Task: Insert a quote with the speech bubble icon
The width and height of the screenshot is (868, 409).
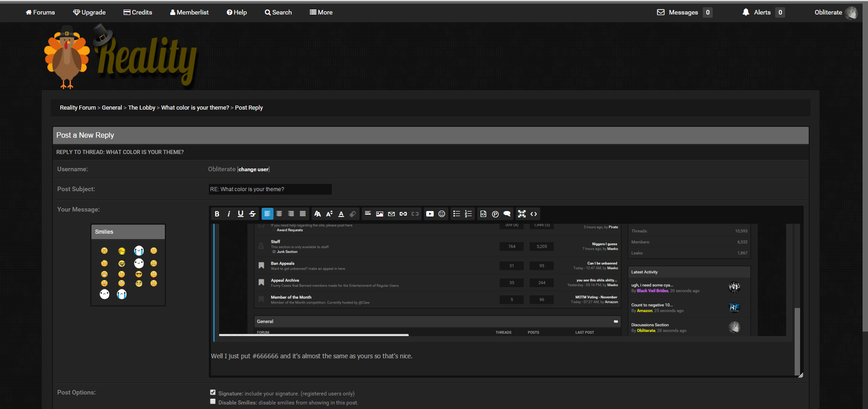Action: (x=507, y=214)
